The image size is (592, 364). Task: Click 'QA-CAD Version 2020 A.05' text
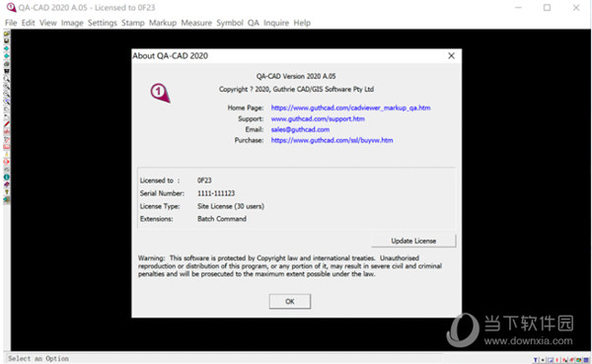[296, 76]
